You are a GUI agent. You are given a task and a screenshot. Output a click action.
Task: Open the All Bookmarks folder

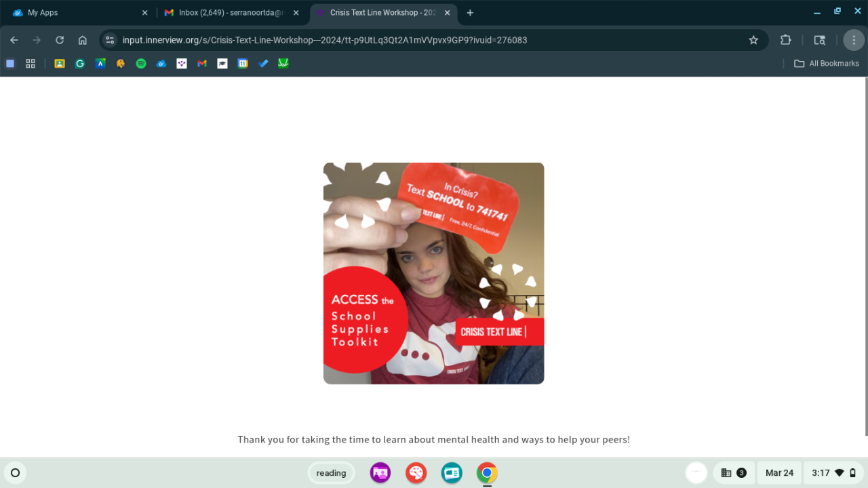tap(827, 64)
